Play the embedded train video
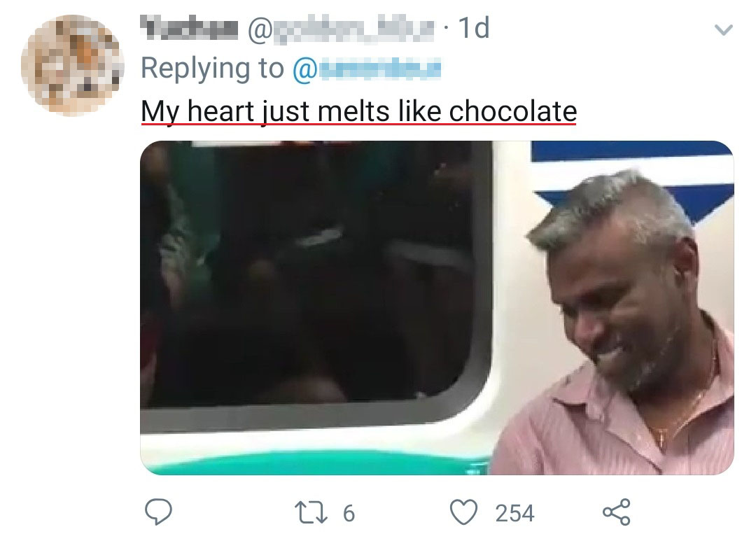Image resolution: width=756 pixels, height=541 pixels. pos(437,308)
